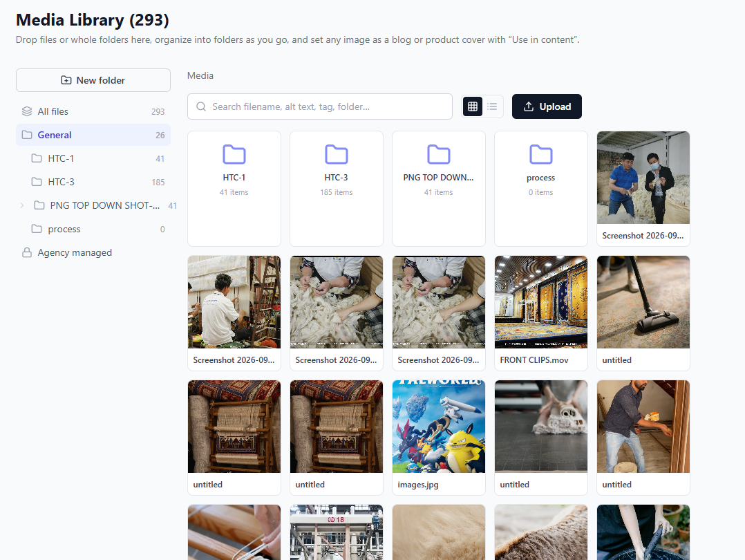Click the Upload button
The width and height of the screenshot is (745, 560).
(547, 106)
